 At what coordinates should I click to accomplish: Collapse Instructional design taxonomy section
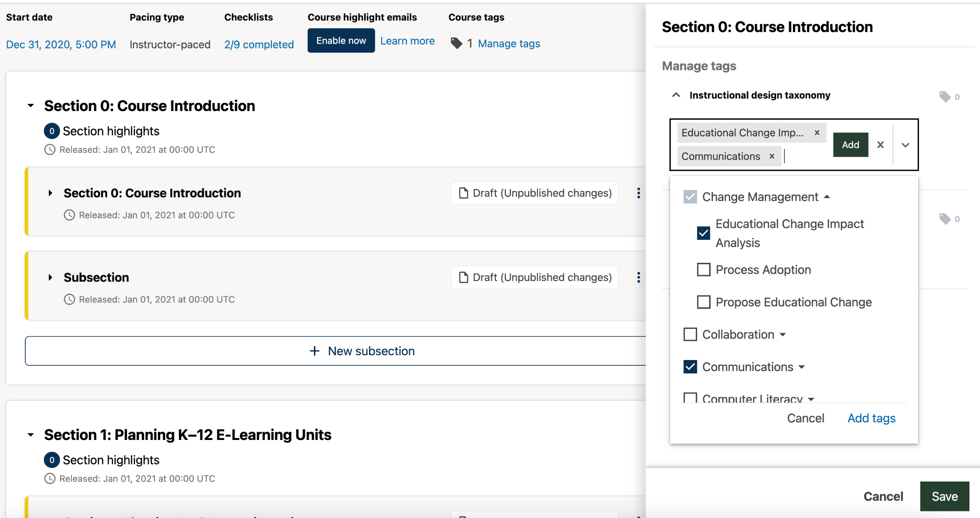click(676, 95)
